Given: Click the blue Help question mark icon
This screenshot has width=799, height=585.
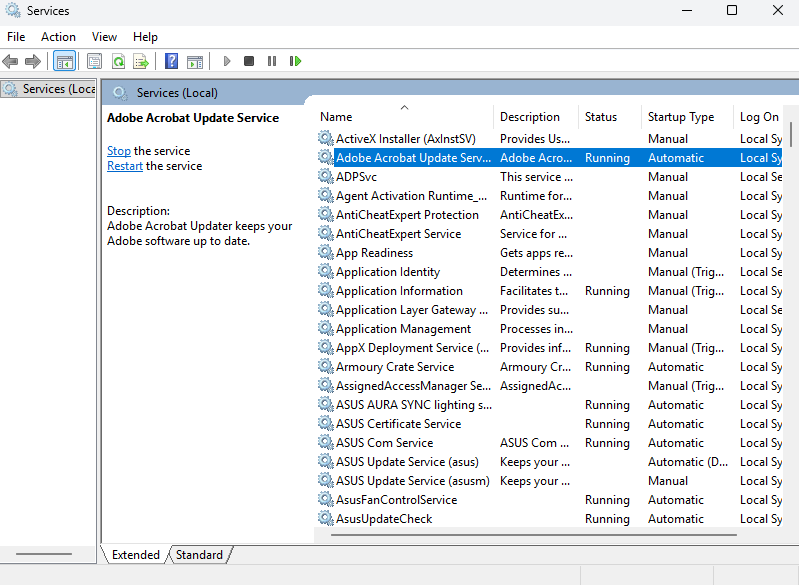Looking at the screenshot, I should (171, 61).
